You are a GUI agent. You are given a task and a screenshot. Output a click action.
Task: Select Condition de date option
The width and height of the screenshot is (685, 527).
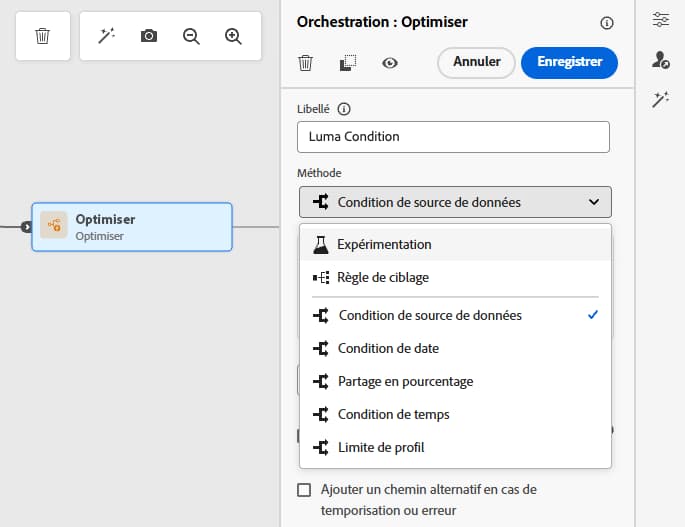pos(455,348)
